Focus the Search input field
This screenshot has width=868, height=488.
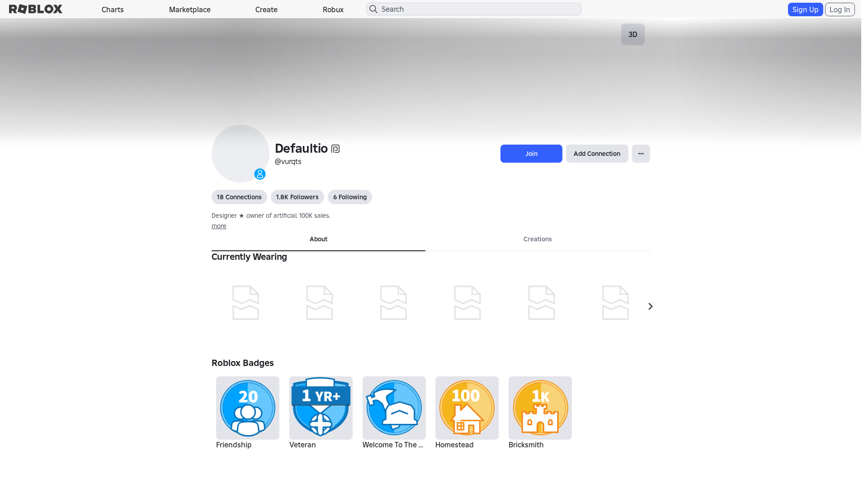(473, 9)
